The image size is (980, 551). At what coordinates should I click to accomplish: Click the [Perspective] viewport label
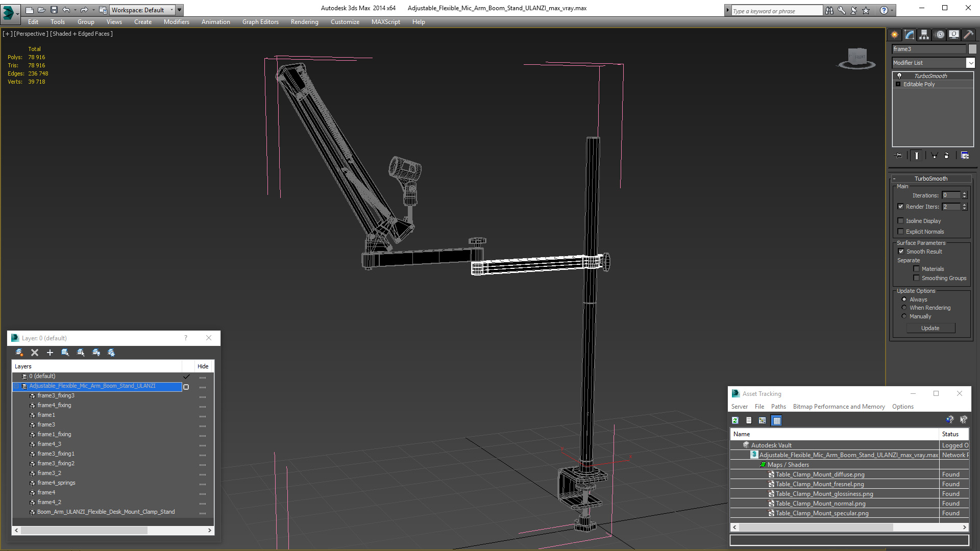31,34
